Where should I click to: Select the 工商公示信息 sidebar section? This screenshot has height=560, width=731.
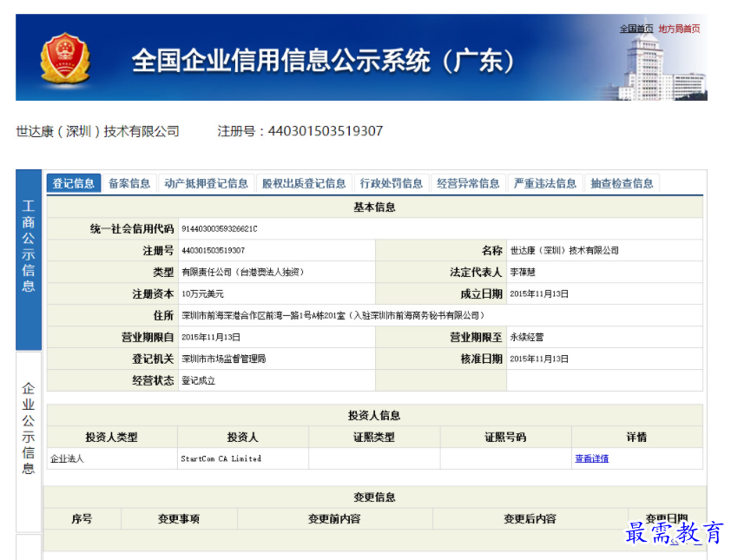(x=29, y=260)
